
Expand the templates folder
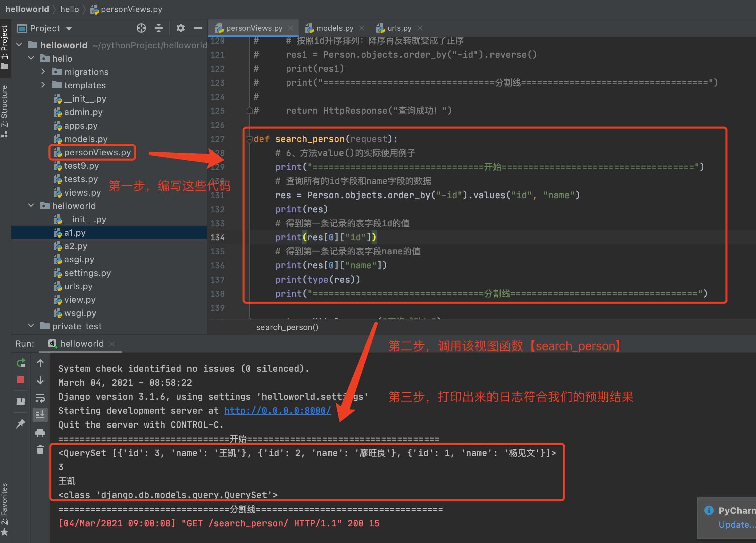43,85
